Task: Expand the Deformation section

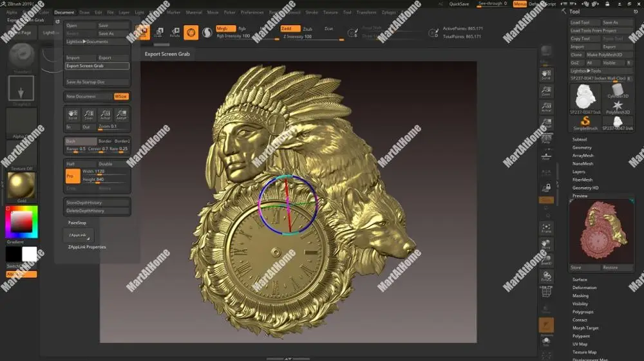Action: [584, 288]
